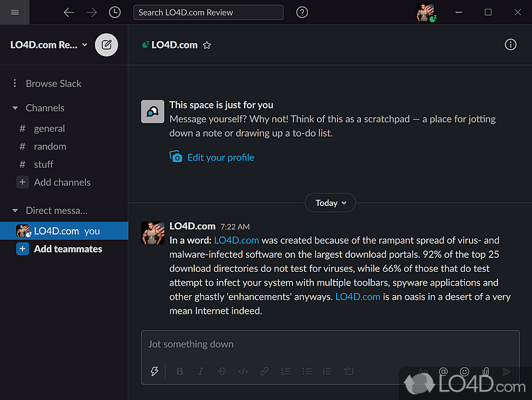Open the #general channel
The height and width of the screenshot is (400, 532).
49,129
